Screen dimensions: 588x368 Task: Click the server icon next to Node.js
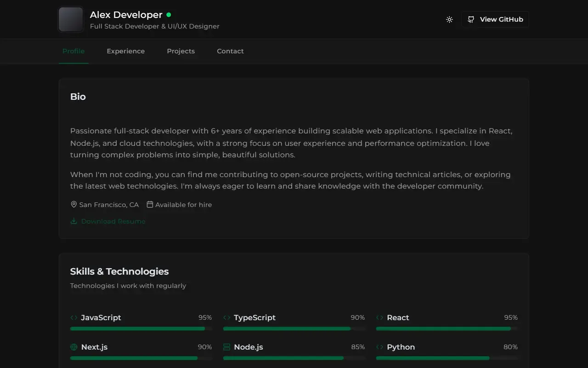click(226, 347)
